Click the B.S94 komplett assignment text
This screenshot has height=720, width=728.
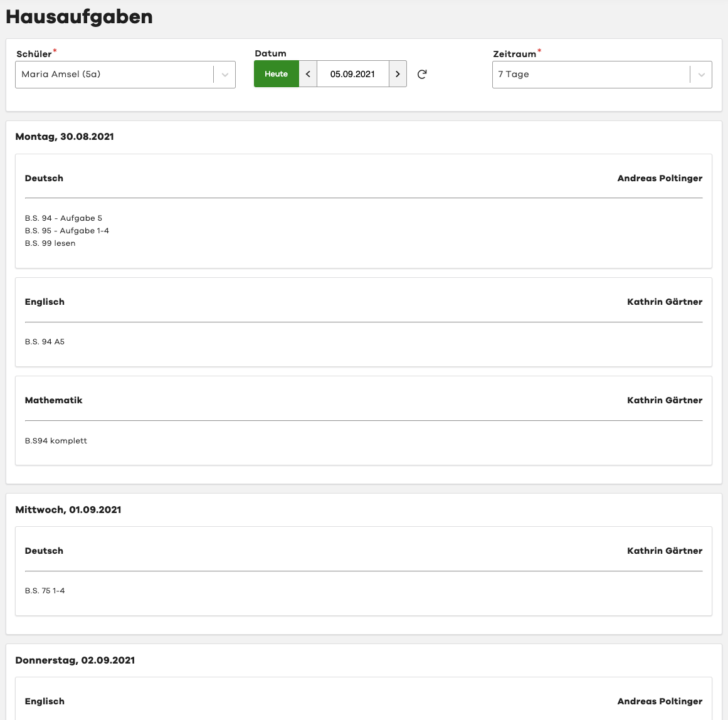(56, 441)
